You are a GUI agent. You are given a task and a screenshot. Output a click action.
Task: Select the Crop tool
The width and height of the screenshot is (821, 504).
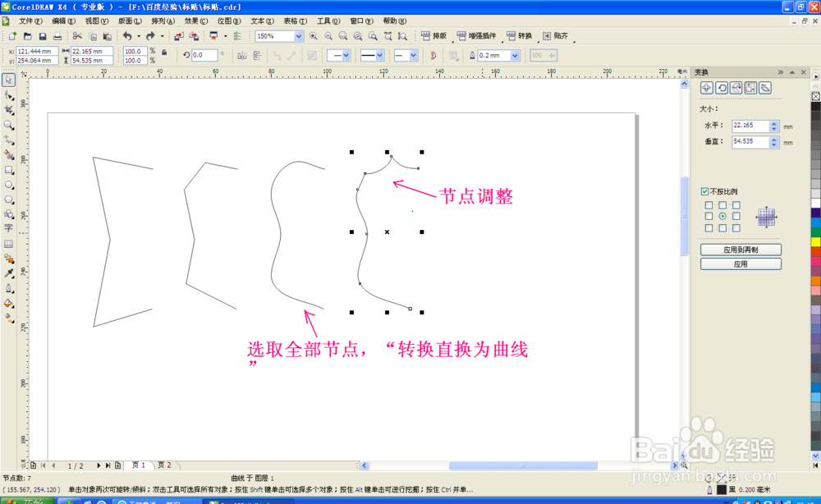pyautogui.click(x=9, y=110)
